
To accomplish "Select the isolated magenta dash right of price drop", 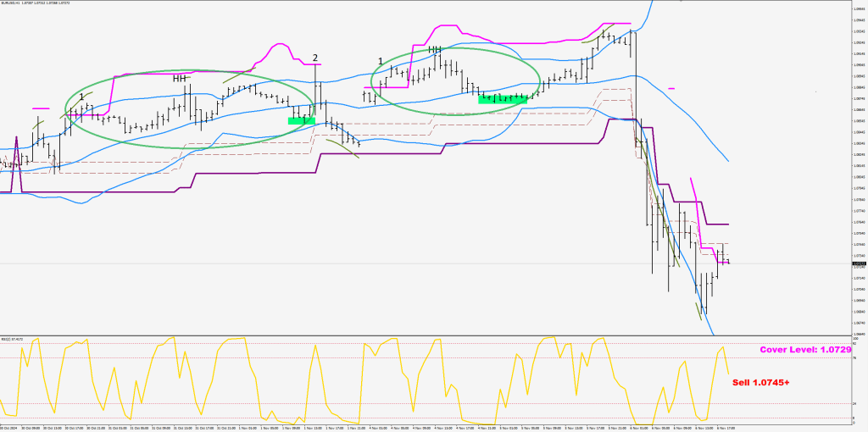I will 670,87.
